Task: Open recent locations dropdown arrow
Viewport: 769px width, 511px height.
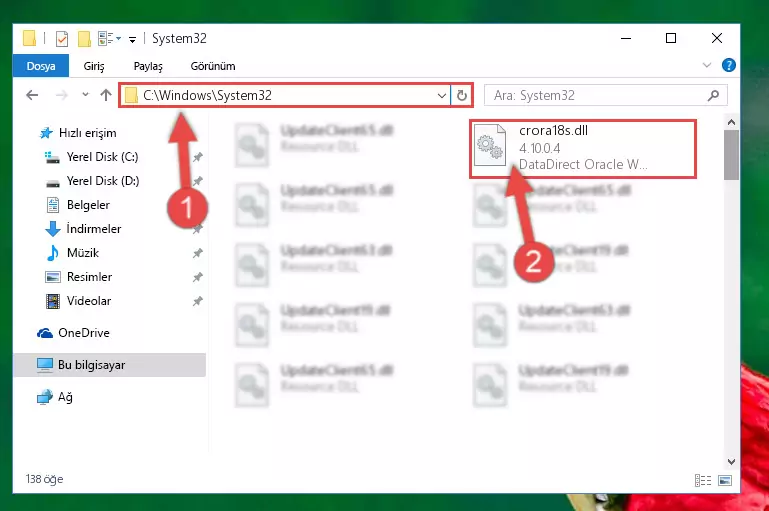Action: (85, 94)
